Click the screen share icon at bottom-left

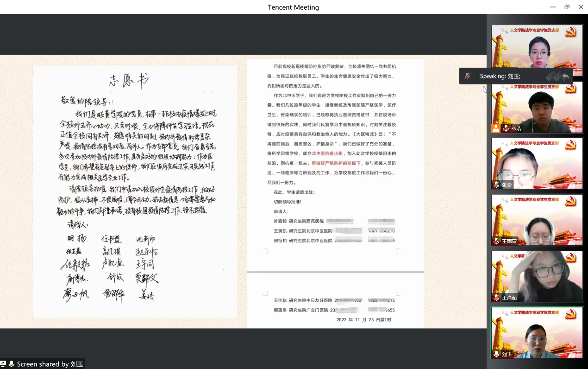point(3,364)
